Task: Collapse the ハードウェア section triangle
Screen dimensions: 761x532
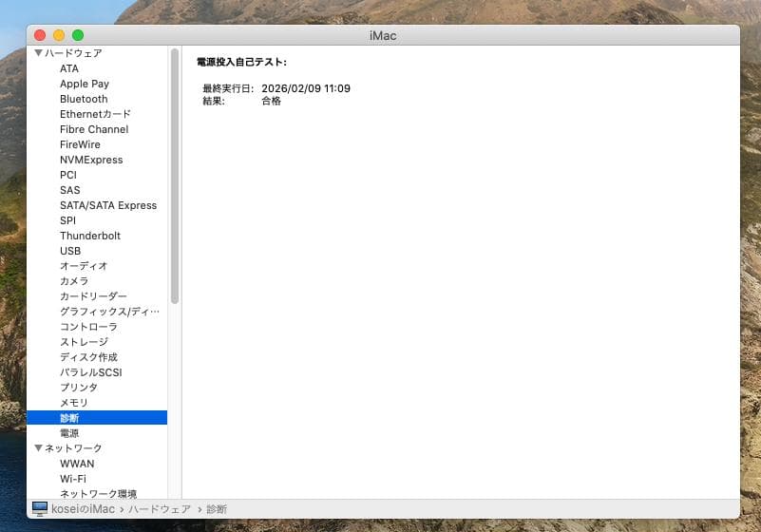Action: pyautogui.click(x=38, y=52)
